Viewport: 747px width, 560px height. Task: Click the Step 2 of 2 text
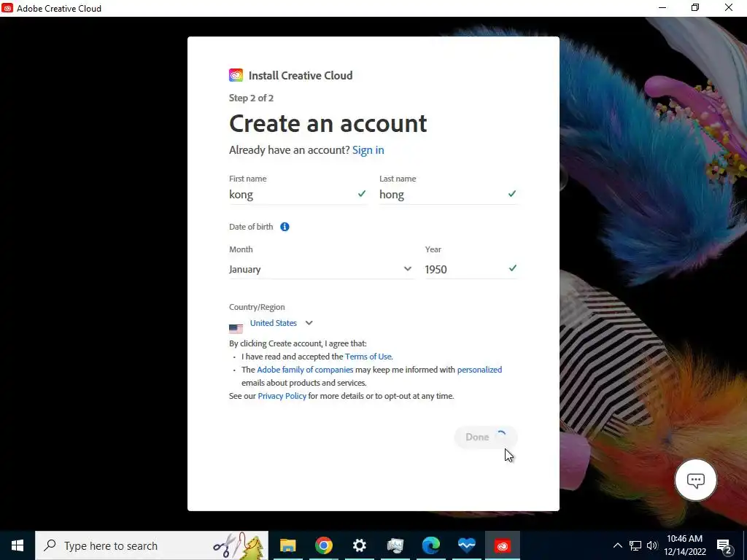[251, 98]
